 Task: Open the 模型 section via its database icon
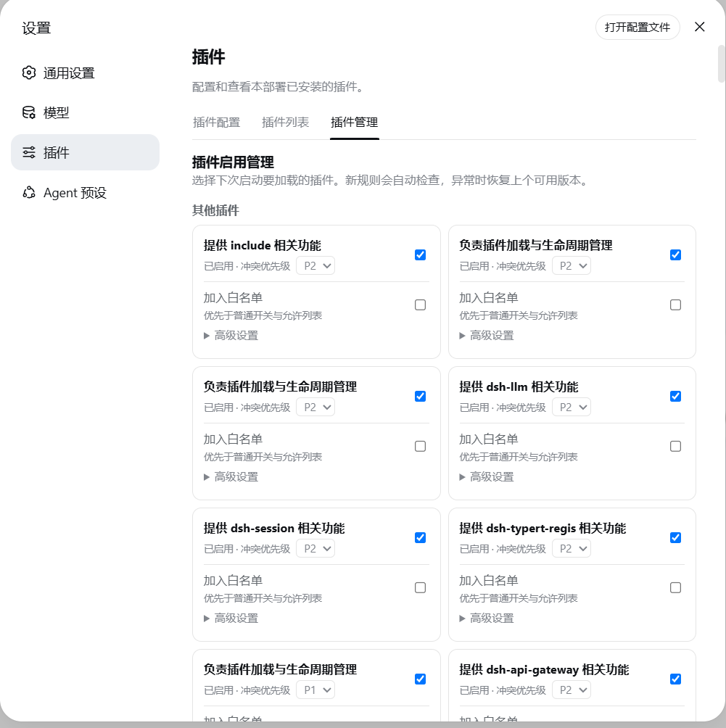click(29, 112)
